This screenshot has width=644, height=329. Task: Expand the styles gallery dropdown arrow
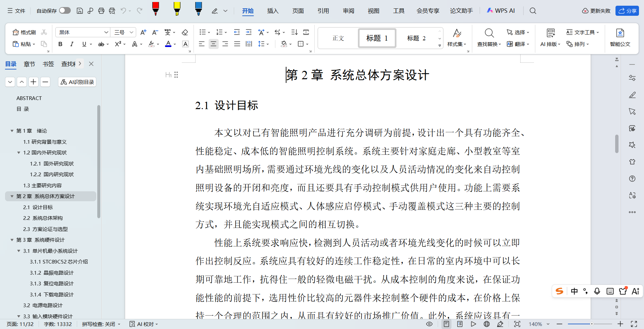tap(439, 45)
